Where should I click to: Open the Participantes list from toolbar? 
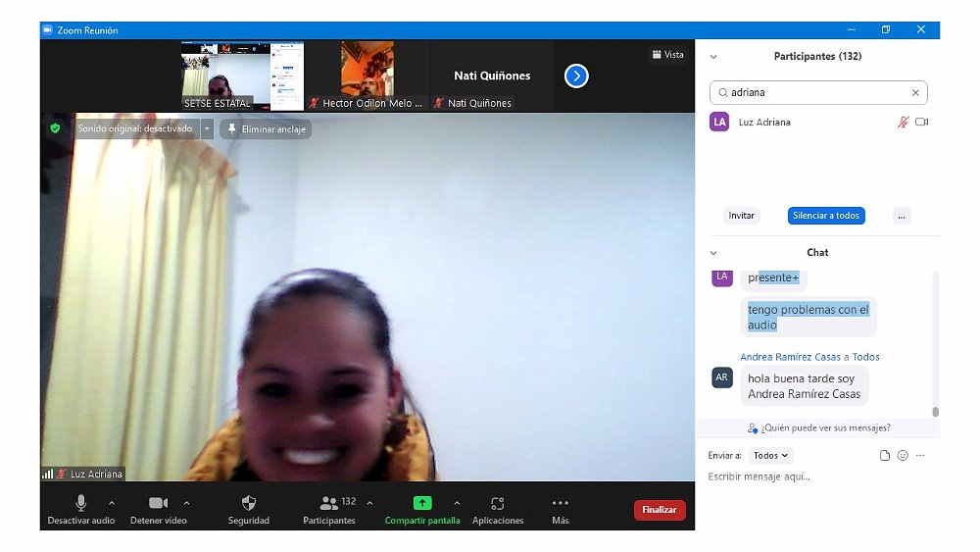[329, 503]
